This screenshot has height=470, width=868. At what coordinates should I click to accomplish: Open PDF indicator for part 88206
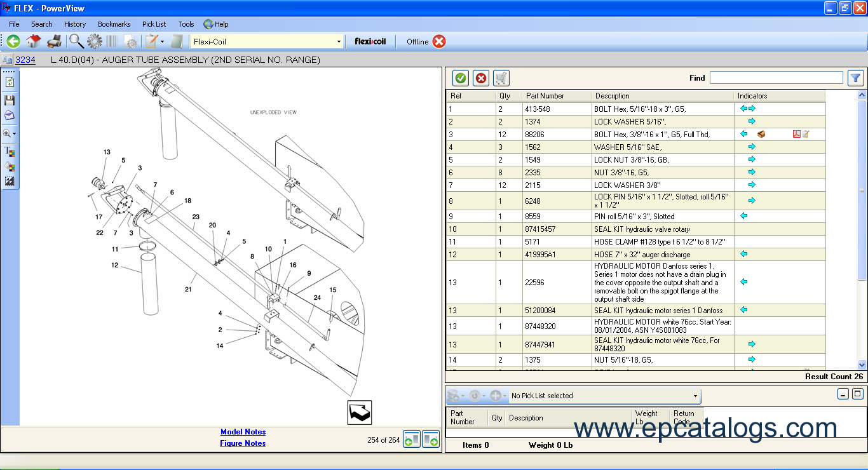[x=796, y=134]
